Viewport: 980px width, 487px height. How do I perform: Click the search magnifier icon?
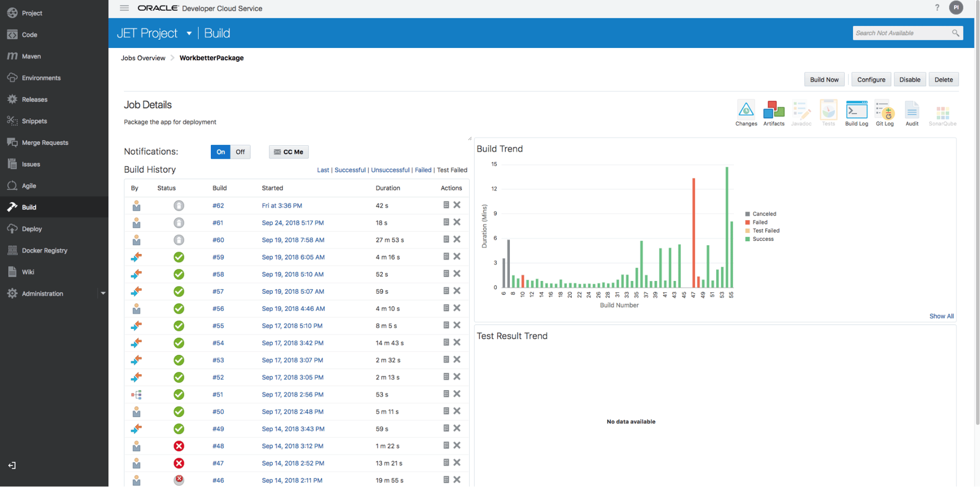point(955,33)
